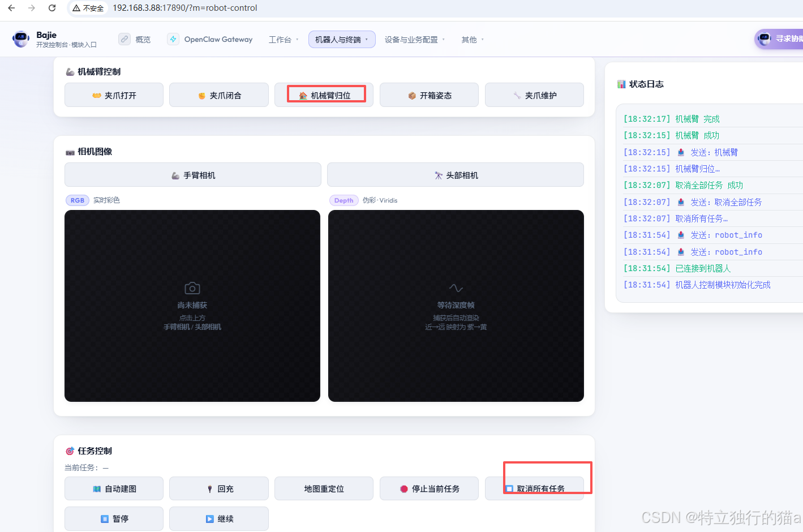This screenshot has height=532, width=803.
Task: Select log entry 已连接到机器人
Action: (x=713, y=268)
